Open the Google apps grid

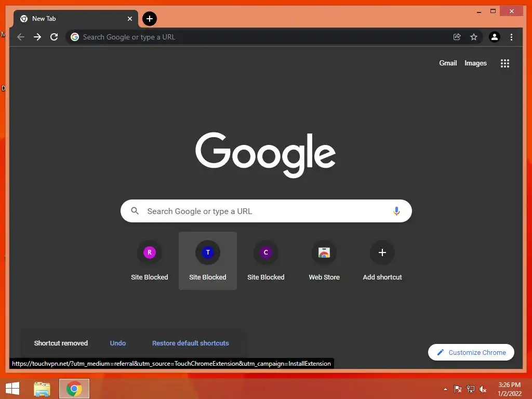click(505, 63)
